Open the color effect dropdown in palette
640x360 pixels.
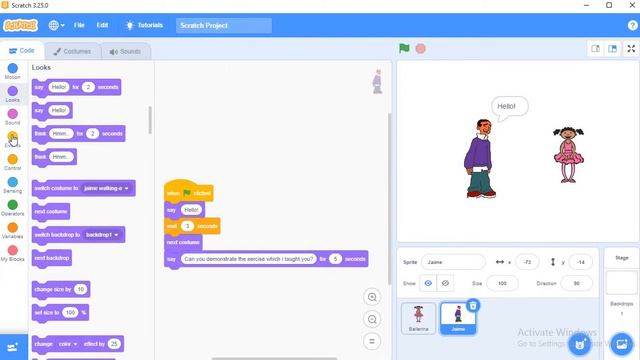tap(68, 344)
